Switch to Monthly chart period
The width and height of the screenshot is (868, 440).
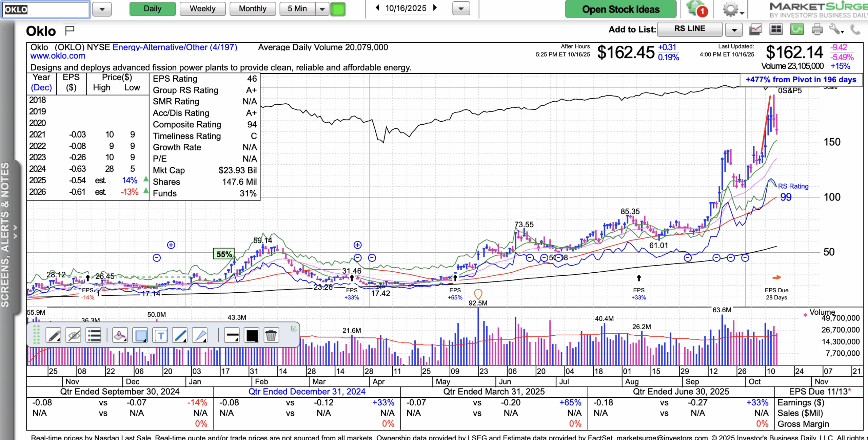(x=253, y=9)
